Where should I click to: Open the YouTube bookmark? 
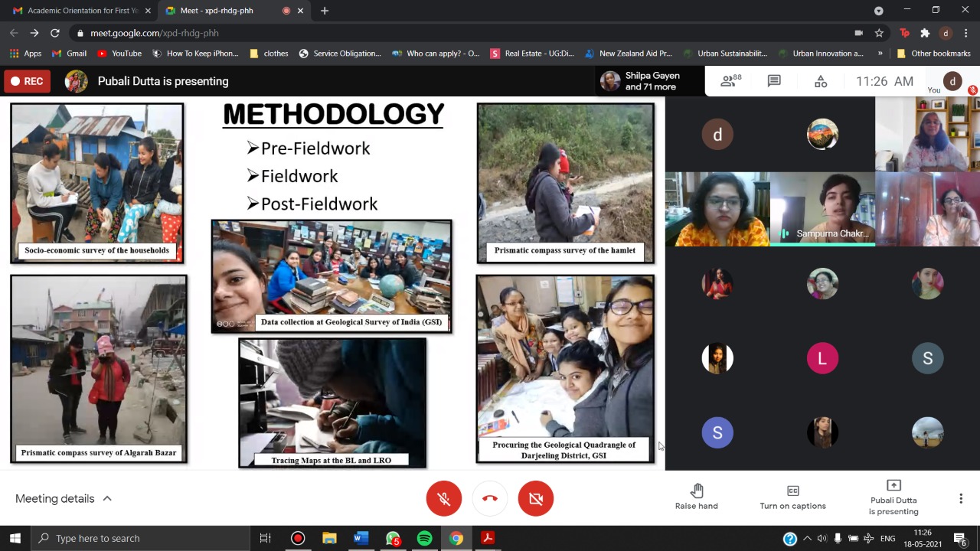[119, 54]
